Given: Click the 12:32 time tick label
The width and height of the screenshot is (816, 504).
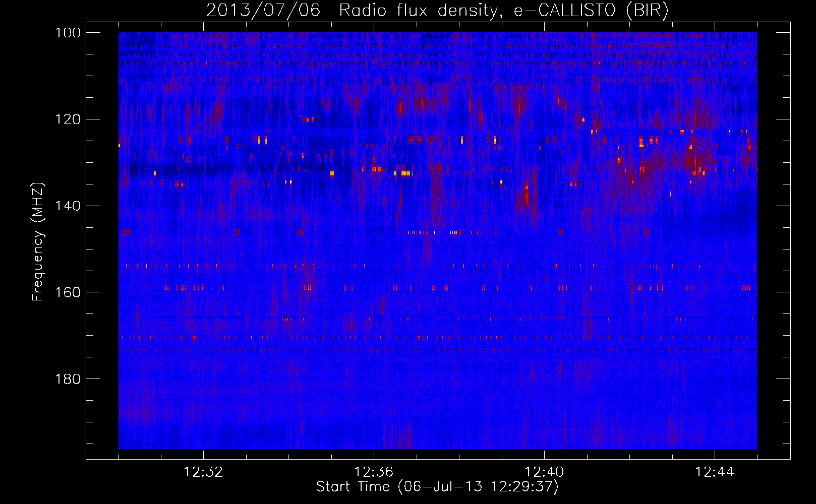Looking at the screenshot, I should pyautogui.click(x=203, y=472).
